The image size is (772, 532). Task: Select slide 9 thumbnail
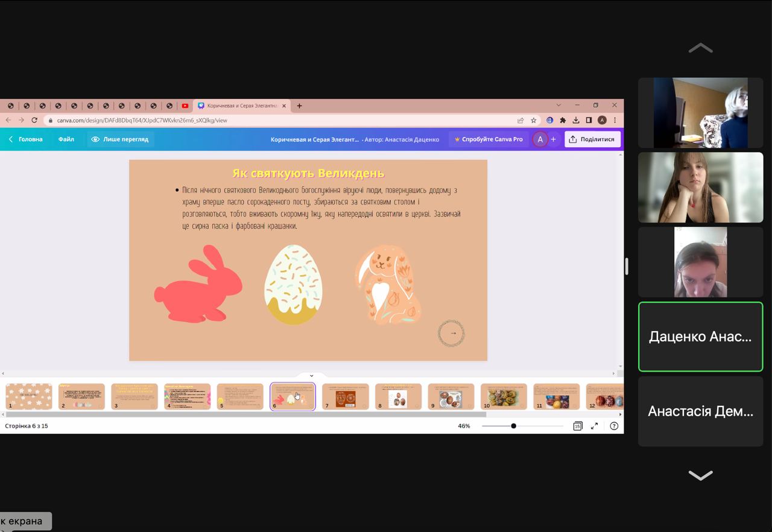coord(451,396)
